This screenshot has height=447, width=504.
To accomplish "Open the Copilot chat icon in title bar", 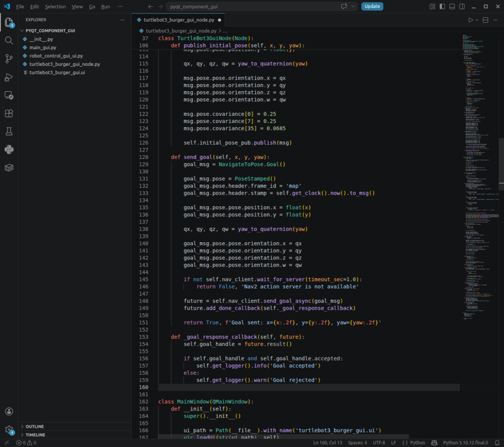I will point(344,6).
